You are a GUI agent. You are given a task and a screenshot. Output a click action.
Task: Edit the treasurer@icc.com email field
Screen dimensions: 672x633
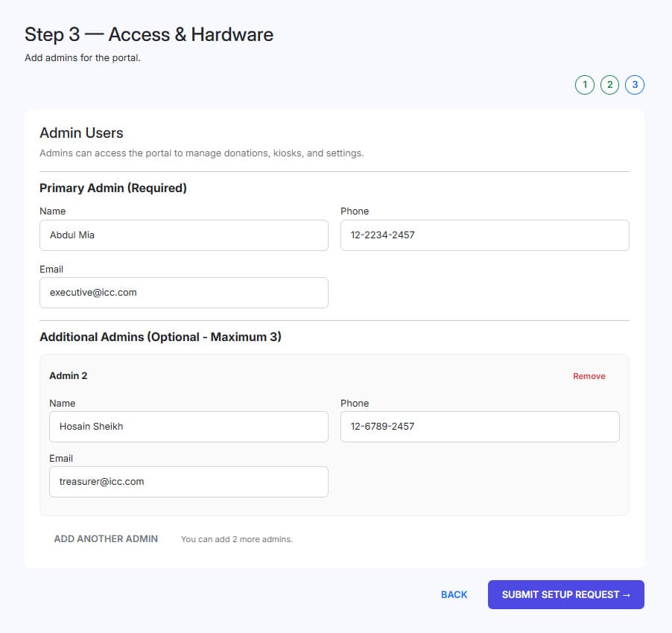(188, 482)
